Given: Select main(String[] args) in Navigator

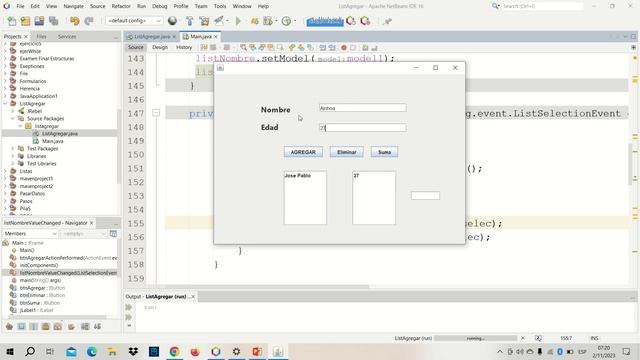Looking at the screenshot, I should click(x=40, y=280).
